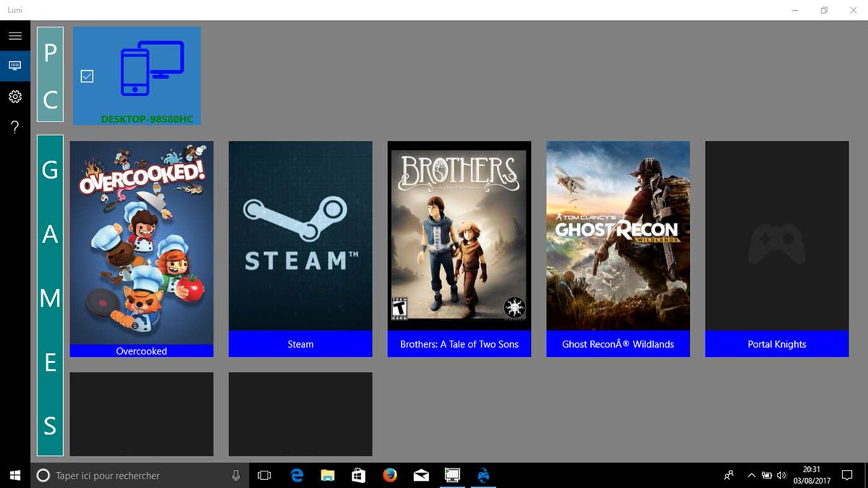Select the computer screen sidebar icon

pos(15,66)
